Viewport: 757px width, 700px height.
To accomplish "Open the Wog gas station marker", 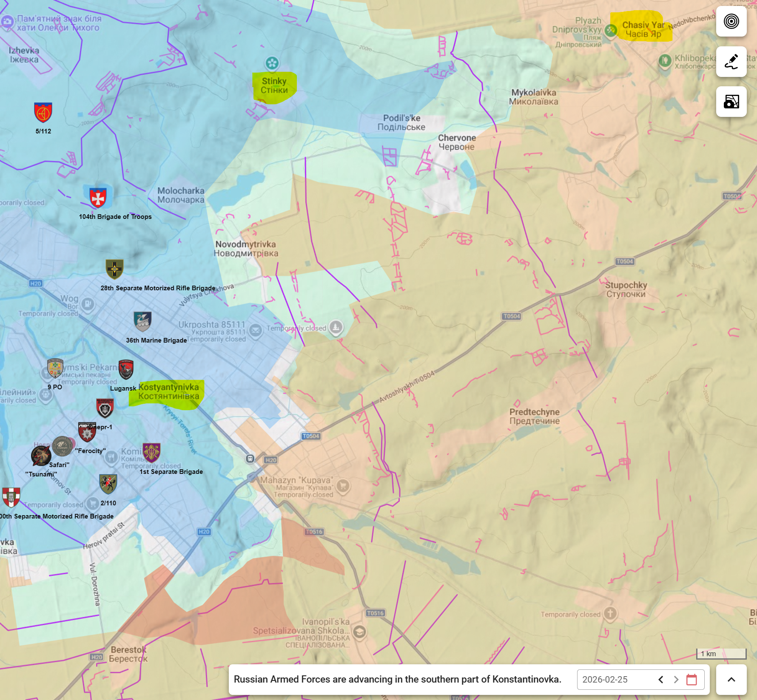I will [x=88, y=304].
